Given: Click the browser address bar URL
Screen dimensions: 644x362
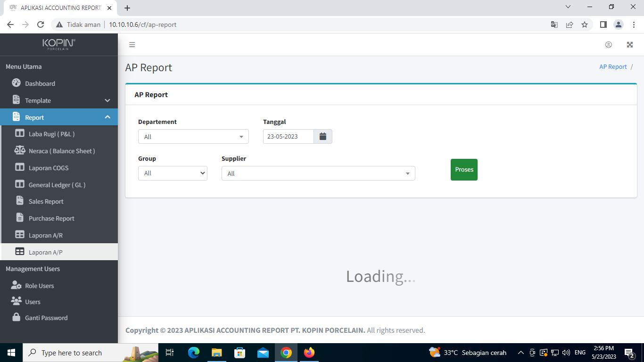Looking at the screenshot, I should [x=143, y=25].
